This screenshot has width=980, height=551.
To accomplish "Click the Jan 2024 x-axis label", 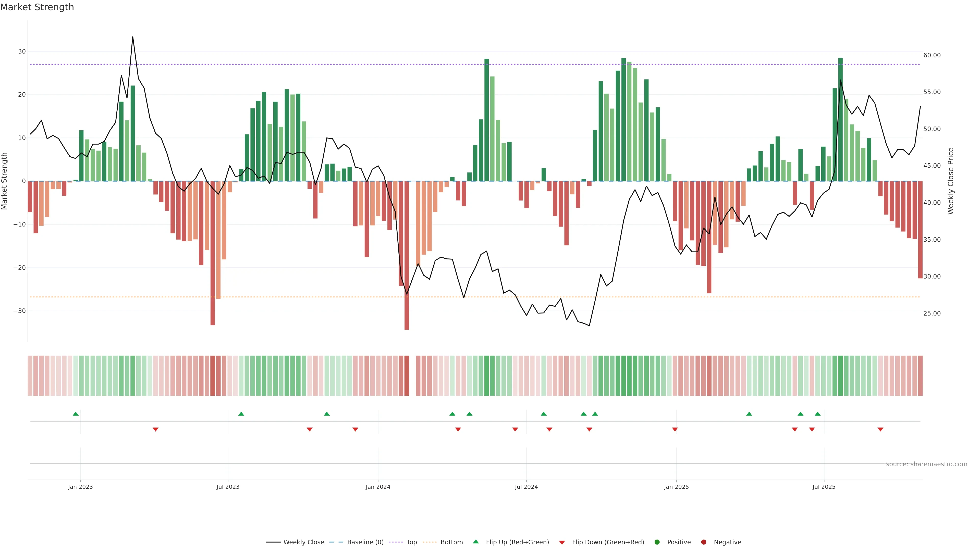I will pos(378,487).
